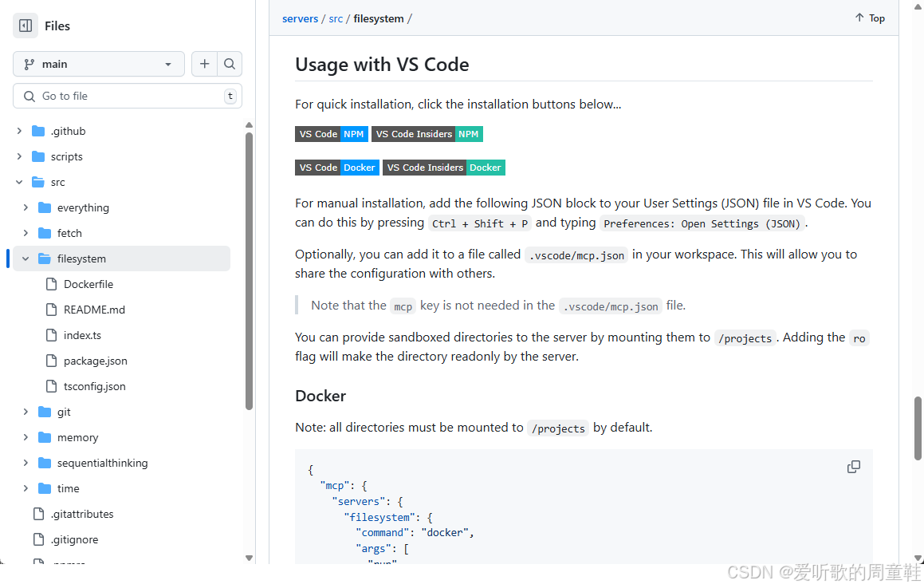The width and height of the screenshot is (924, 588).
Task: Expand the sequentialthinking folder chevron
Action: 26,463
